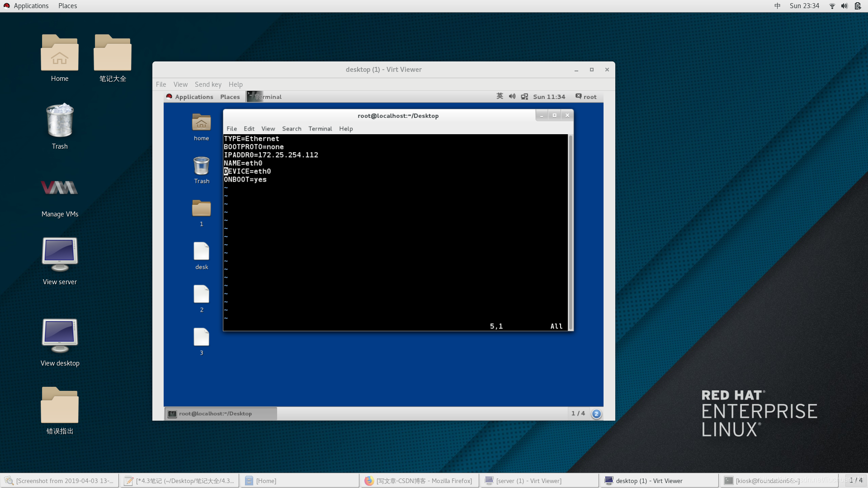Click guest taskbar root@localhost terminal item
The image size is (868, 488).
(x=221, y=413)
